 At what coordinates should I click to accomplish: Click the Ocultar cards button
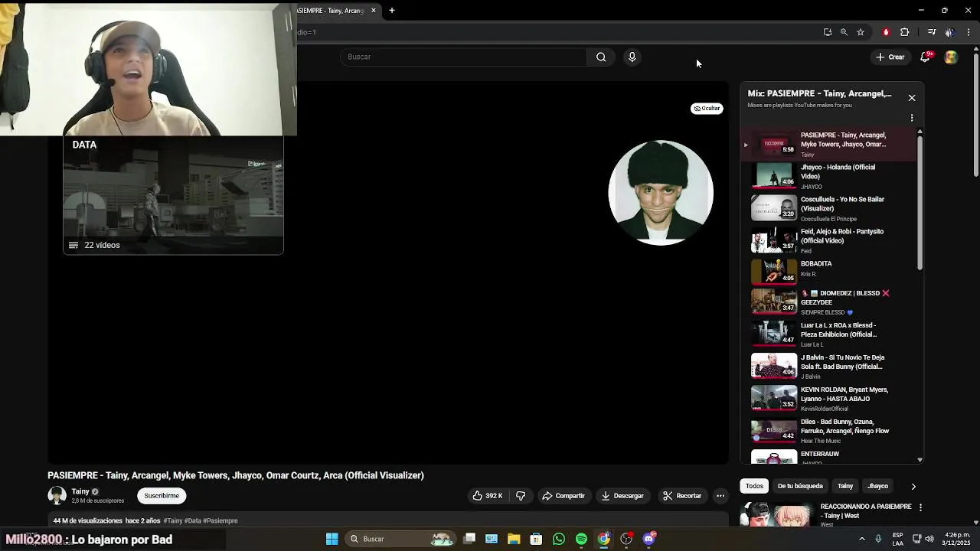point(707,109)
